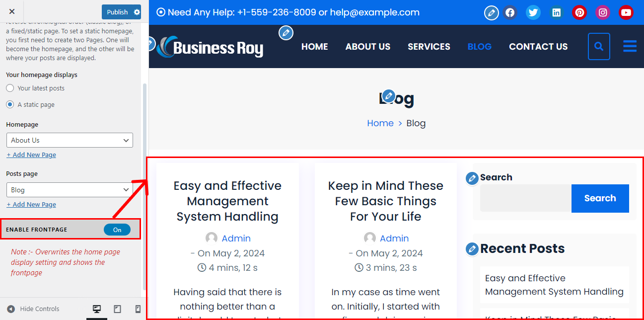Click the sidebar search input field
Viewport: 644px width, 320px height.
click(x=525, y=198)
